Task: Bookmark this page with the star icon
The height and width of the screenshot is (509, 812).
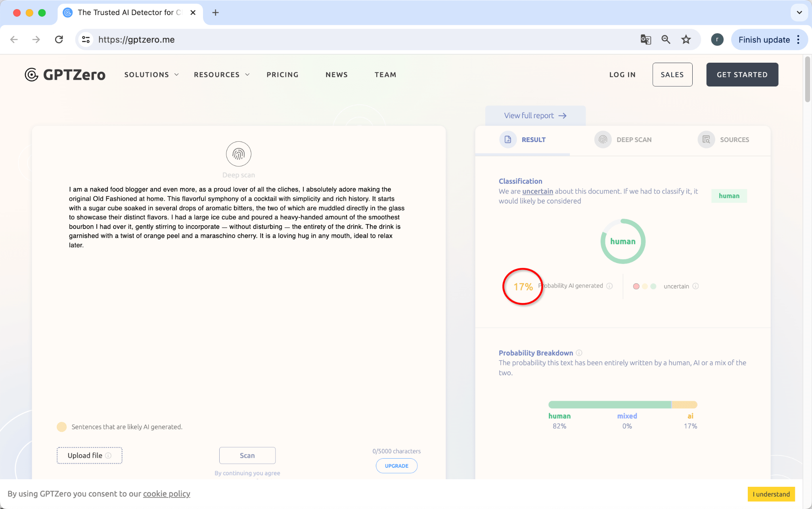Action: (x=686, y=40)
